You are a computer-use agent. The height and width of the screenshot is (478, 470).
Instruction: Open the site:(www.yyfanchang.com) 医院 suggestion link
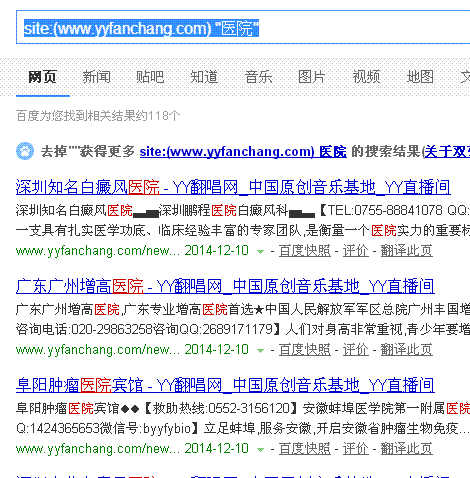click(x=243, y=152)
